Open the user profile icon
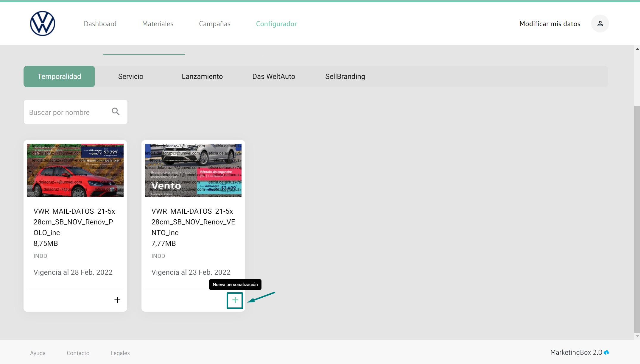Screen dimensions: 640x364 (x=600, y=24)
